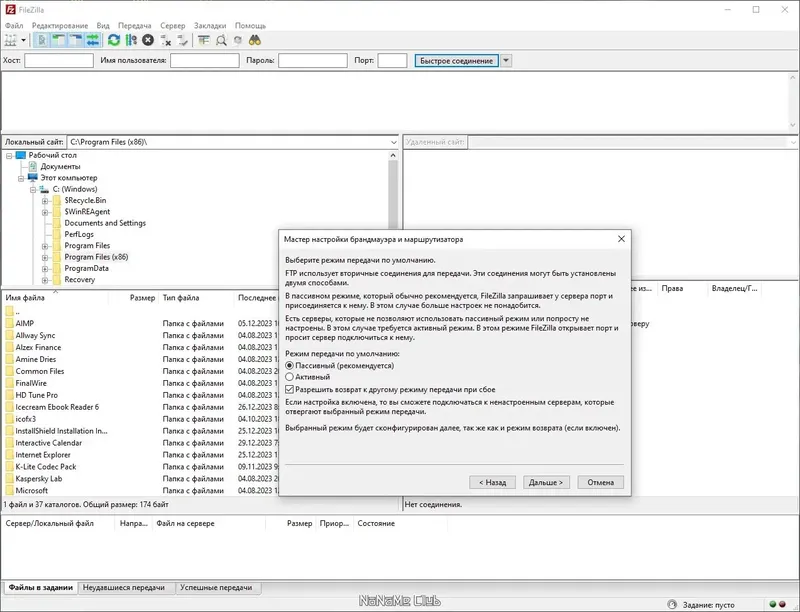Open the Site Manager icon
The width and height of the screenshot is (800, 612).
tap(10, 40)
